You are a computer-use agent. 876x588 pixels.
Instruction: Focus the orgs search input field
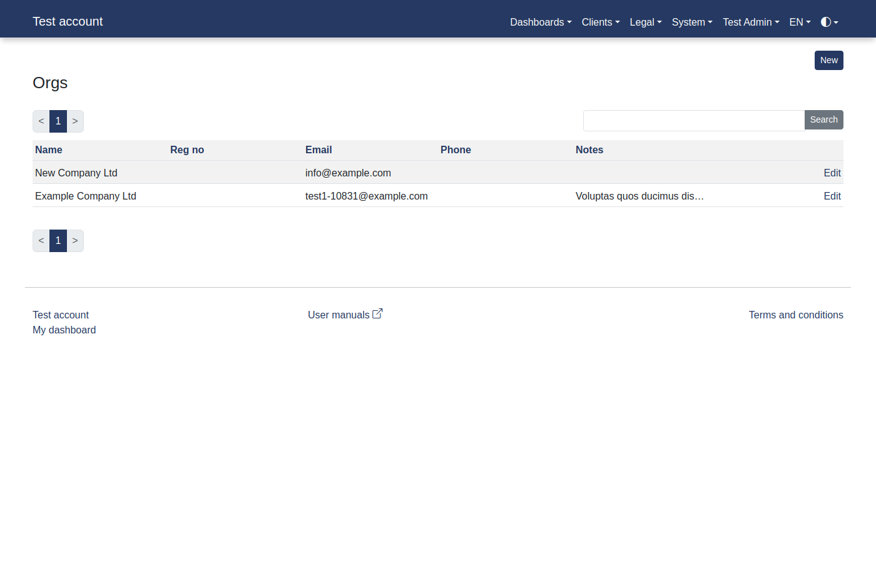coord(693,120)
